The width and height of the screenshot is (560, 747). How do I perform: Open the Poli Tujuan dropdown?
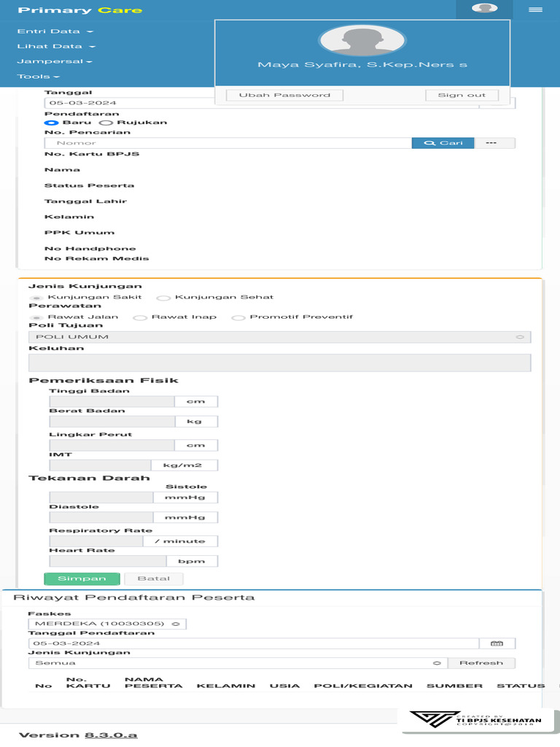279,337
